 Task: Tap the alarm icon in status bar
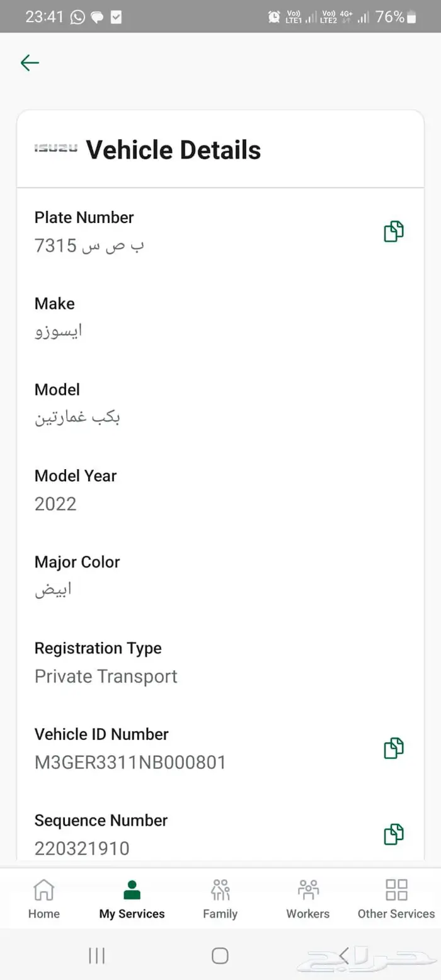[x=274, y=17]
